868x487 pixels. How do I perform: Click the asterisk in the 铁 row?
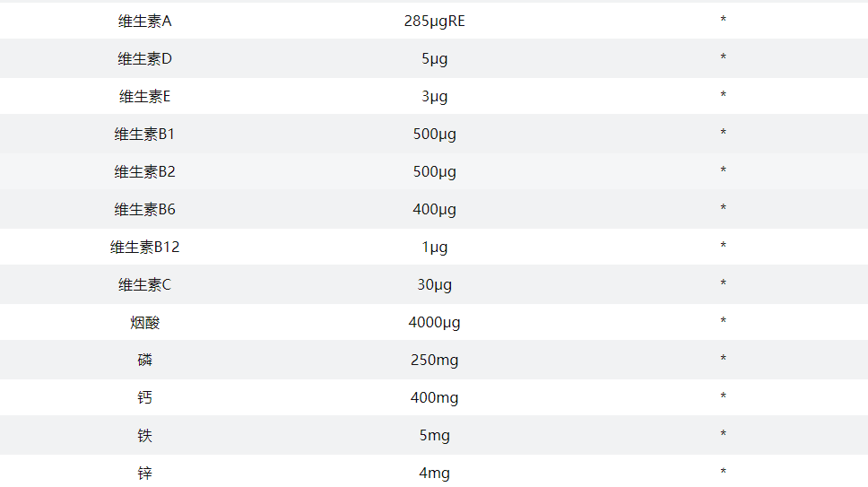723,436
